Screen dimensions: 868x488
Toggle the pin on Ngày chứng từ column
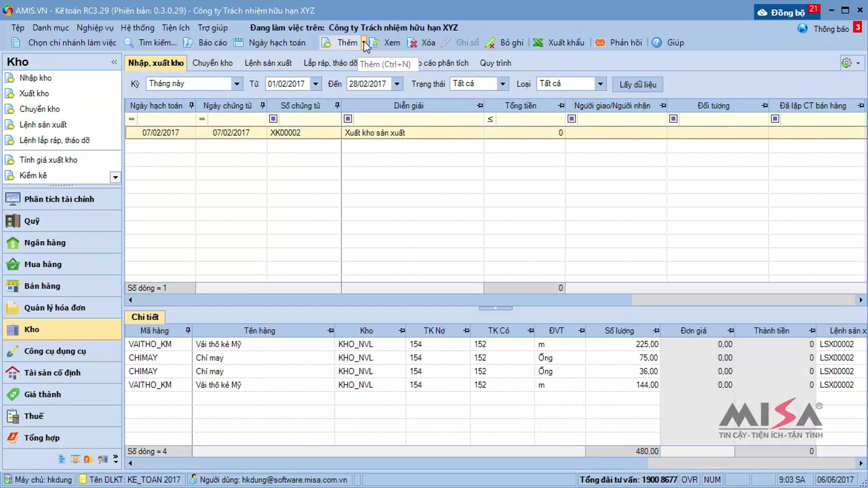pos(263,106)
